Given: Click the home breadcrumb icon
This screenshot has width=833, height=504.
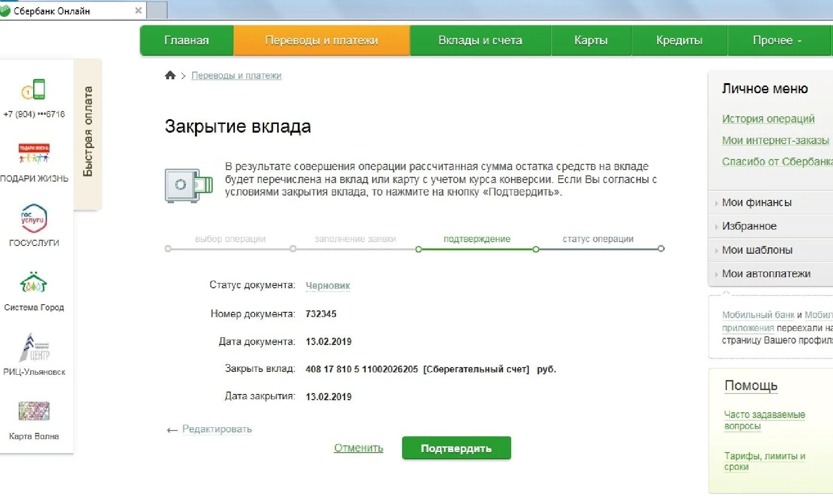Looking at the screenshot, I should [170, 75].
